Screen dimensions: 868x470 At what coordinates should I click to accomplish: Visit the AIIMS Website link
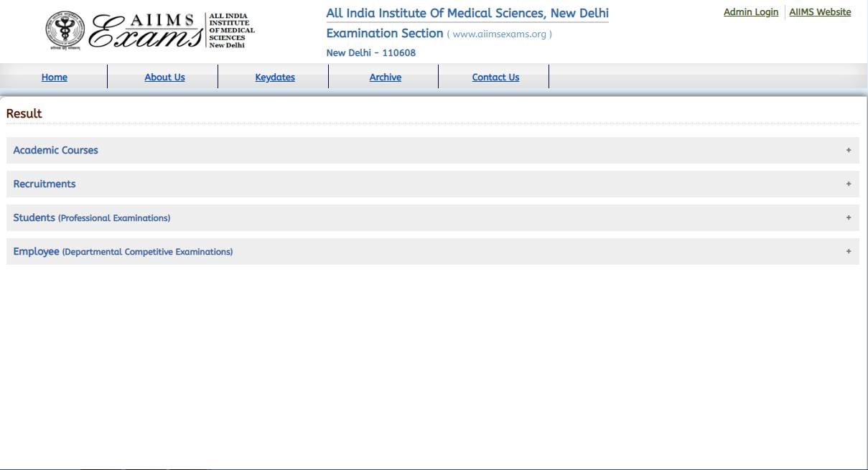pos(820,12)
